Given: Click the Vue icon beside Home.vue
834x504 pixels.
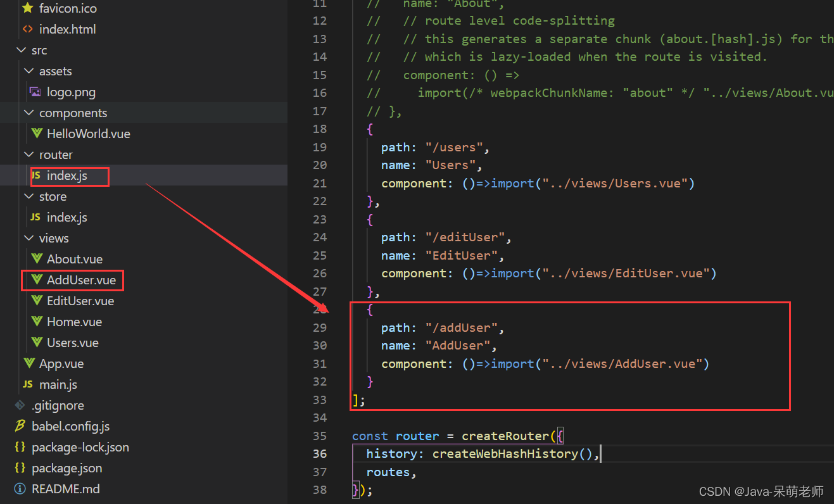Looking at the screenshot, I should (37, 322).
